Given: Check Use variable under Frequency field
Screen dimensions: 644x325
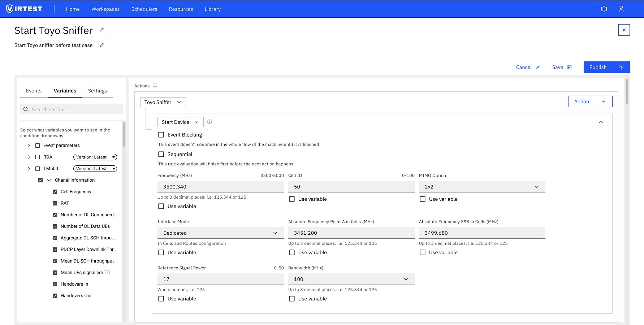Looking at the screenshot, I should coord(161,206).
